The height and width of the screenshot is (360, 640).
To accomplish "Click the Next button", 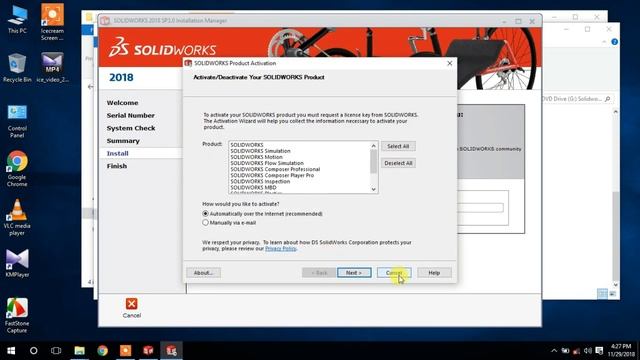I will [x=354, y=273].
